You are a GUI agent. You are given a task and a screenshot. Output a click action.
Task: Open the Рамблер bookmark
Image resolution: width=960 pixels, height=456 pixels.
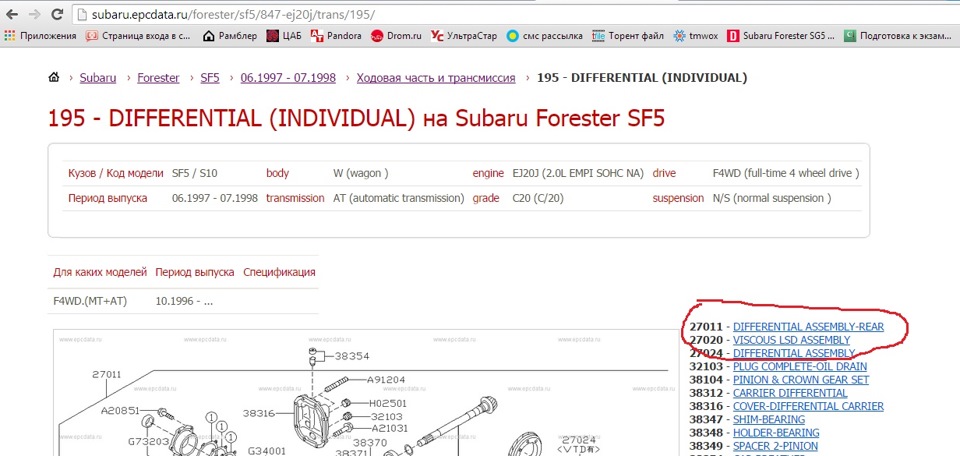click(x=230, y=36)
